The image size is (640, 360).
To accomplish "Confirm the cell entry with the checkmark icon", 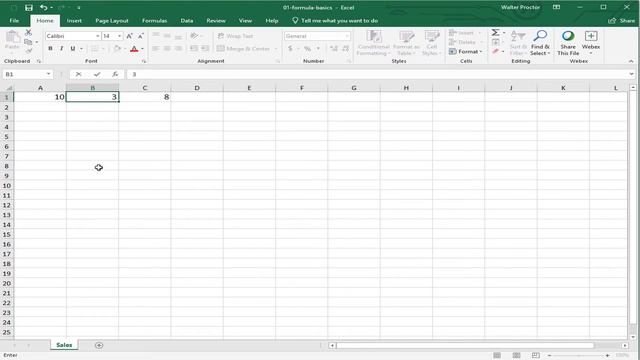I will [97, 74].
